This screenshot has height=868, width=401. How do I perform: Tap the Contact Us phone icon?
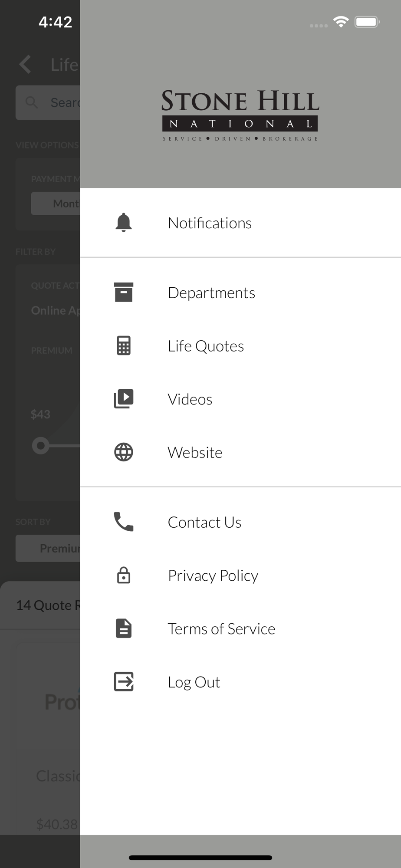[x=124, y=522]
